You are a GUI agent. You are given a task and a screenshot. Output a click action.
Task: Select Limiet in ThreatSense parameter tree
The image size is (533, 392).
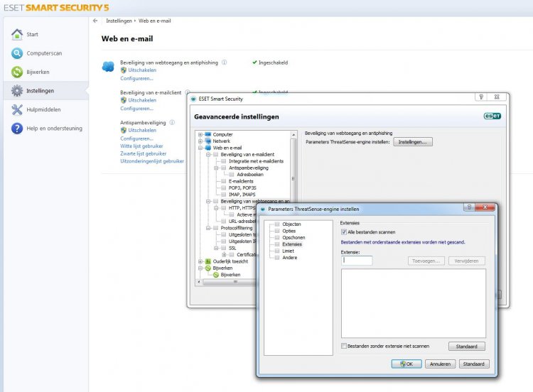[289, 251]
